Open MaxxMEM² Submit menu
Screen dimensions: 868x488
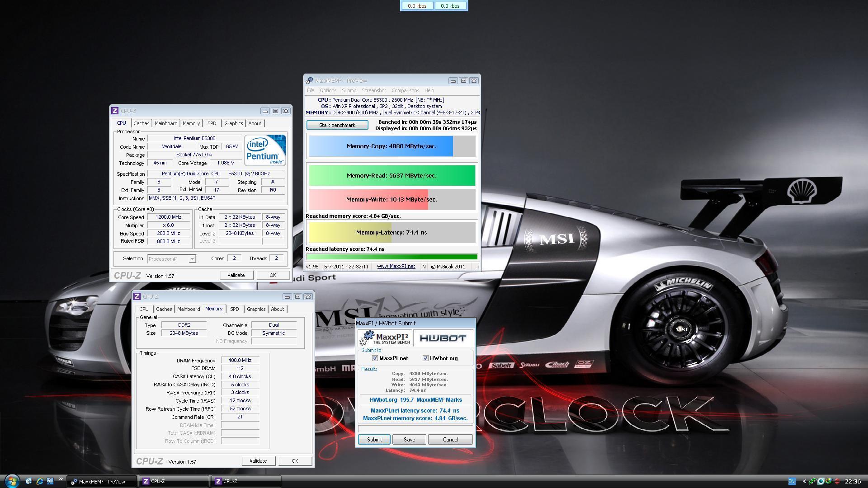349,90
